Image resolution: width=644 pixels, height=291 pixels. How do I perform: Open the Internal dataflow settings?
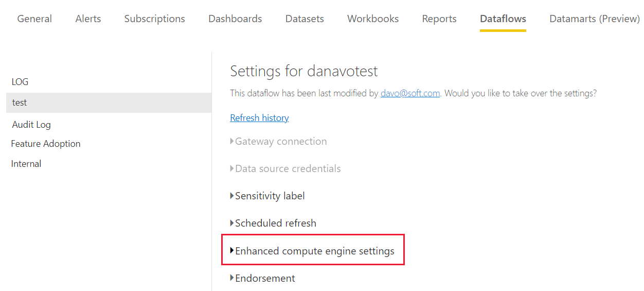pos(26,164)
